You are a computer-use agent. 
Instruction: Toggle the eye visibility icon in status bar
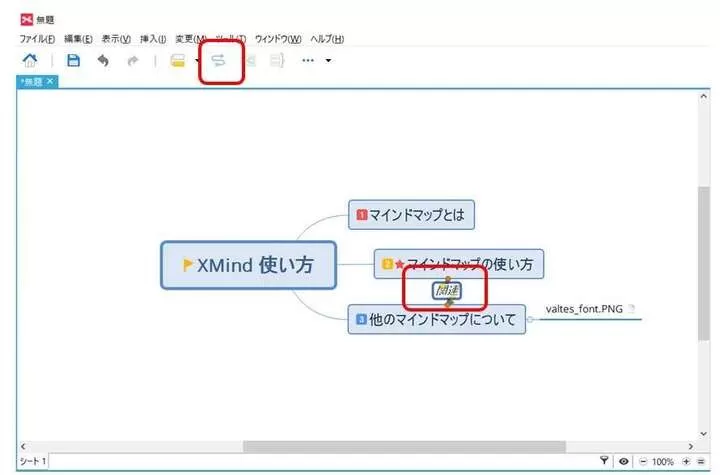[622, 461]
